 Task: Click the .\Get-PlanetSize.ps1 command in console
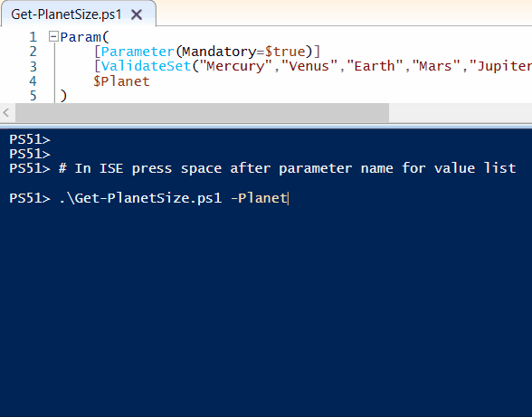tap(140, 198)
